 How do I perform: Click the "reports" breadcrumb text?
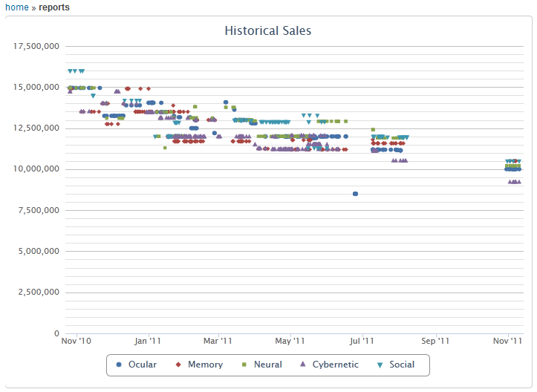54,7
